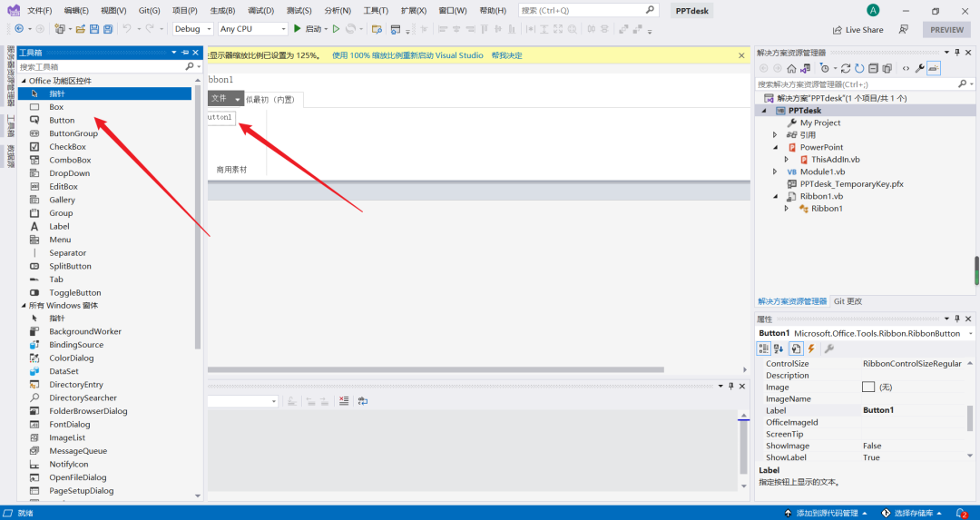Click the 启动 start debugging button

309,29
